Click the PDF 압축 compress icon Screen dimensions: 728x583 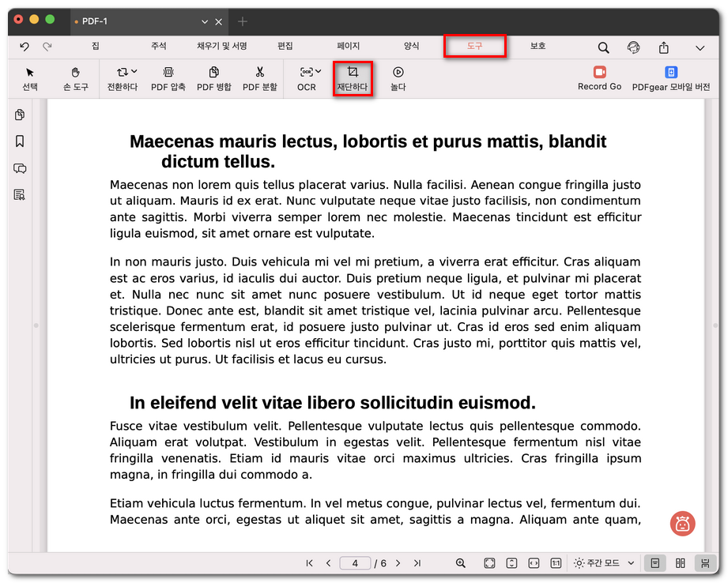(168, 73)
